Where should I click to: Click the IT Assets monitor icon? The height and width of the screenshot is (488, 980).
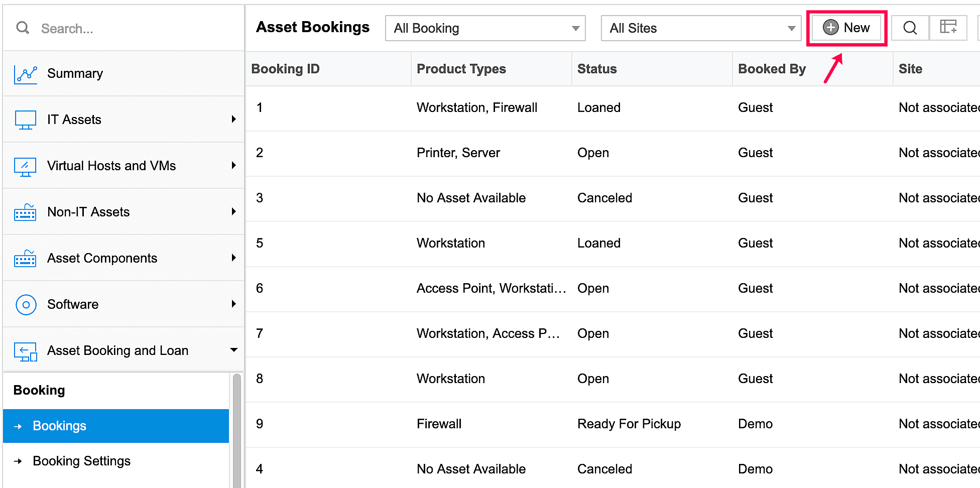[x=26, y=120]
